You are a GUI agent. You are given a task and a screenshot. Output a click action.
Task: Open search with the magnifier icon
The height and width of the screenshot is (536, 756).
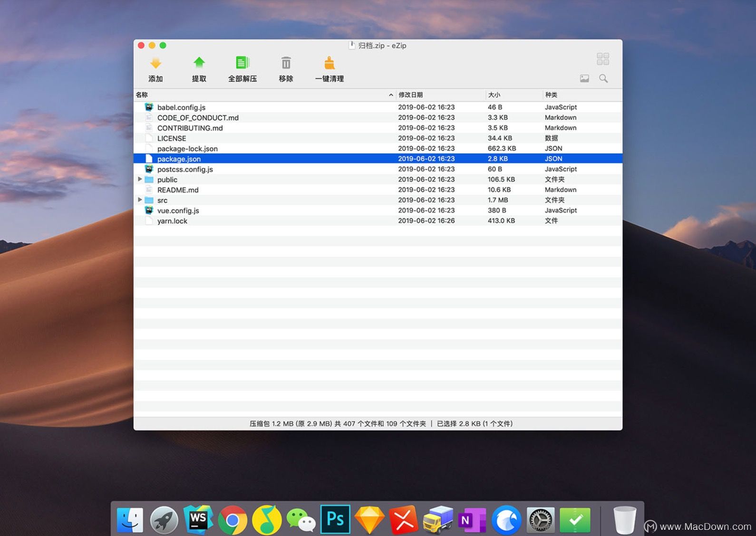click(x=603, y=78)
